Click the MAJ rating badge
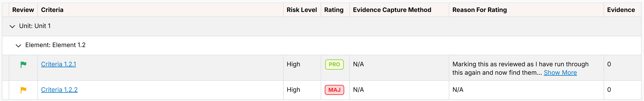This screenshot has width=644, height=101. pyautogui.click(x=334, y=90)
